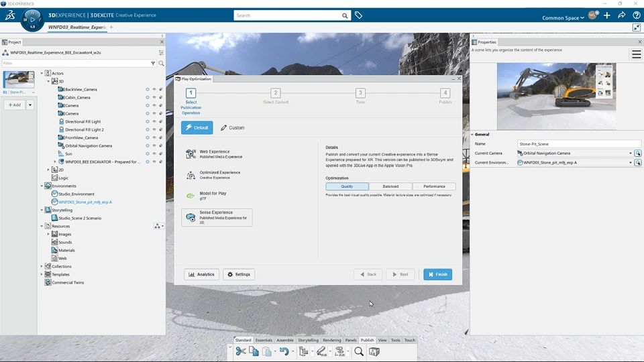Click the expand view icon at top right

(637, 27)
